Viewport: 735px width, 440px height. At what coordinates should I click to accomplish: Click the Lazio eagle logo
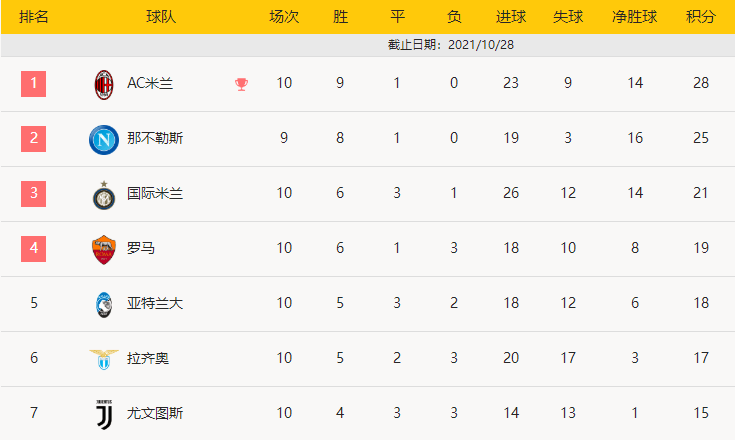click(104, 359)
